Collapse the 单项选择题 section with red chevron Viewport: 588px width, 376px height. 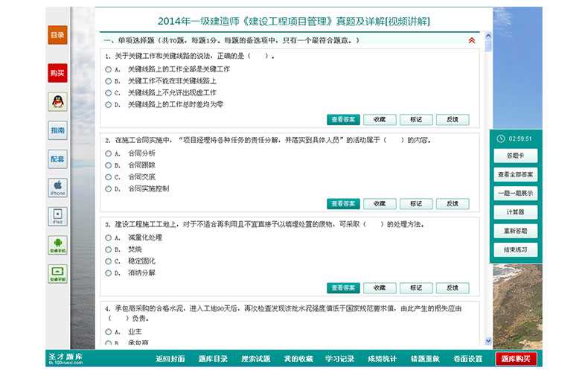pos(471,40)
